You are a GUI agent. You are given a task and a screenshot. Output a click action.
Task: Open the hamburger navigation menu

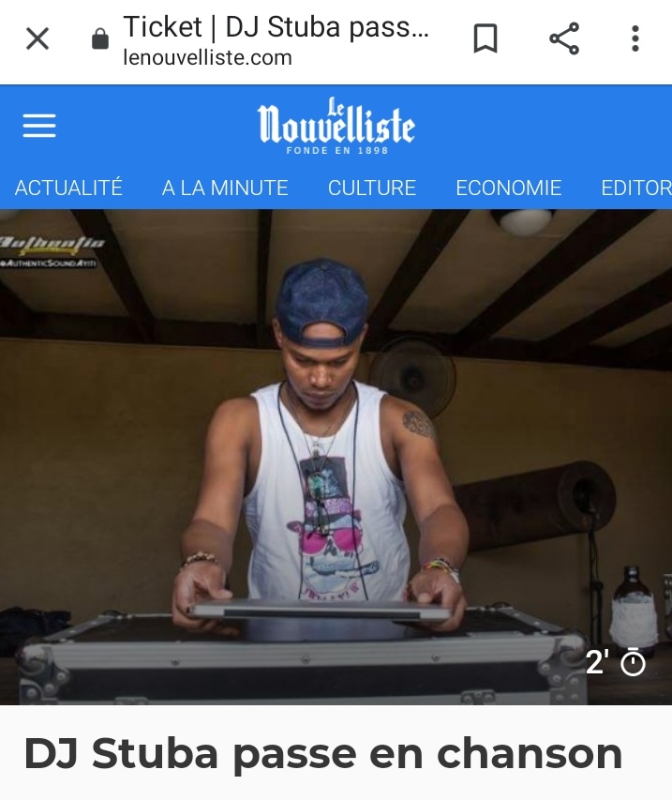[39, 126]
